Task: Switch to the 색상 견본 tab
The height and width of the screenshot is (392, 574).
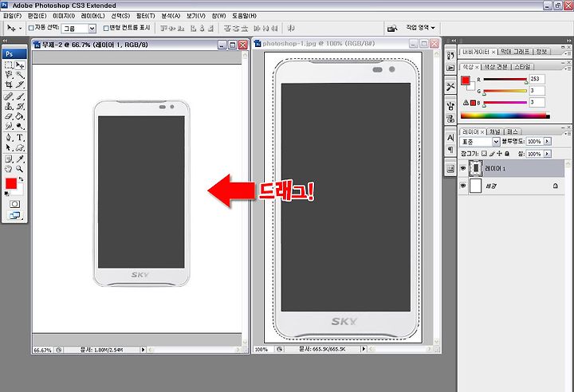Action: click(x=496, y=67)
